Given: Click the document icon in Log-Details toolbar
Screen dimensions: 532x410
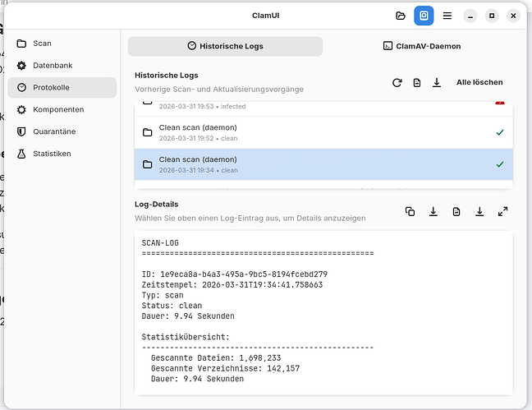Looking at the screenshot, I should coord(456,212).
